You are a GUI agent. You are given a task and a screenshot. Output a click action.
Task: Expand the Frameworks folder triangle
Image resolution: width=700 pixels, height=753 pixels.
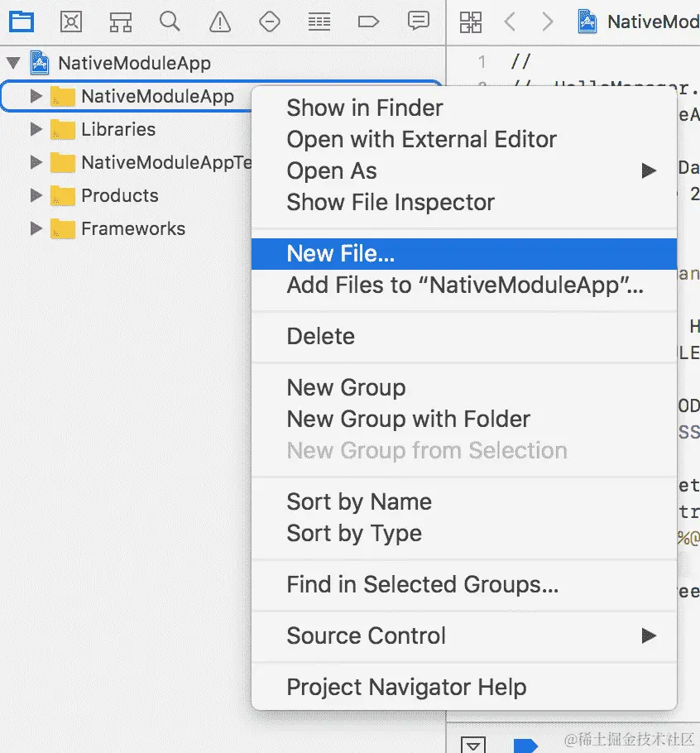click(x=36, y=228)
